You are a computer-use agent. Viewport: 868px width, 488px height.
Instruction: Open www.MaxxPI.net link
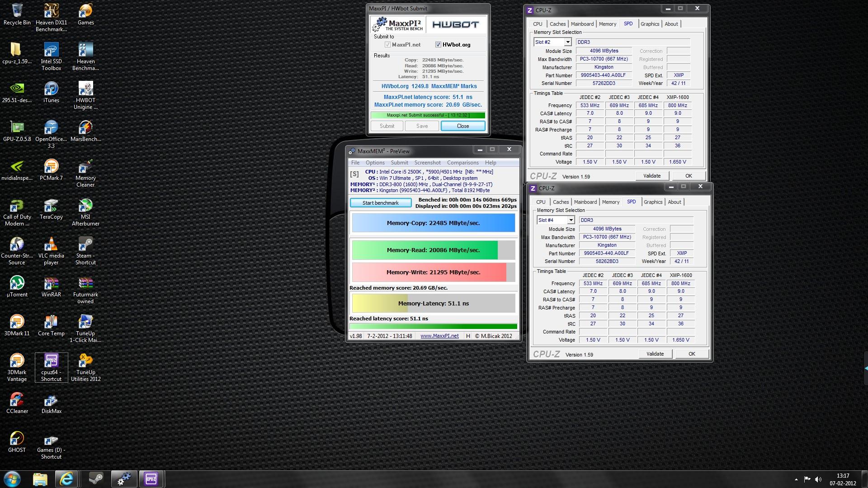point(439,336)
